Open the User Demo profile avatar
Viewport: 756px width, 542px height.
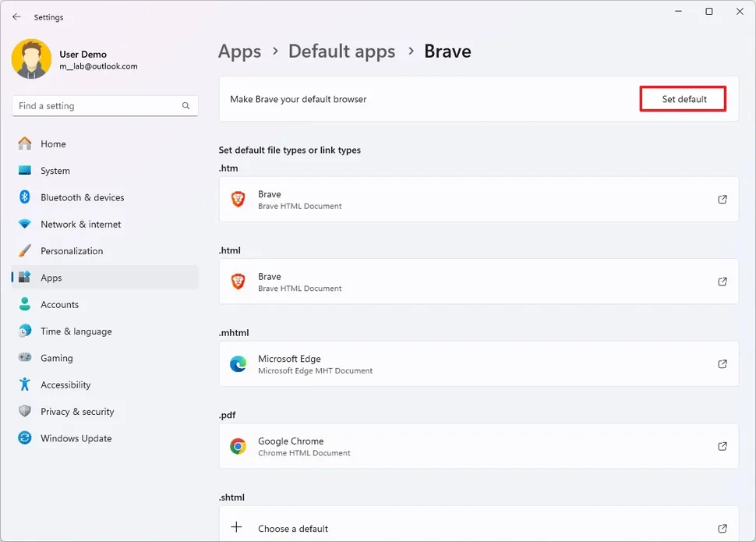click(31, 59)
